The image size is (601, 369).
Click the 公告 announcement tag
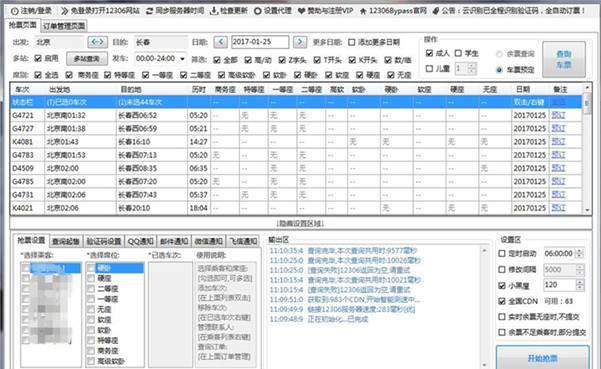click(435, 11)
